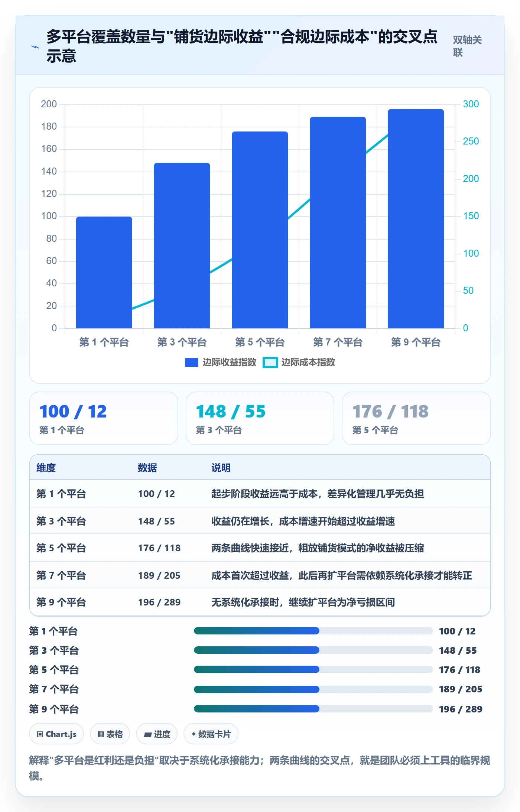Screen dimensions: 520x812
Task: Click the chart title heading
Action: pos(242,46)
